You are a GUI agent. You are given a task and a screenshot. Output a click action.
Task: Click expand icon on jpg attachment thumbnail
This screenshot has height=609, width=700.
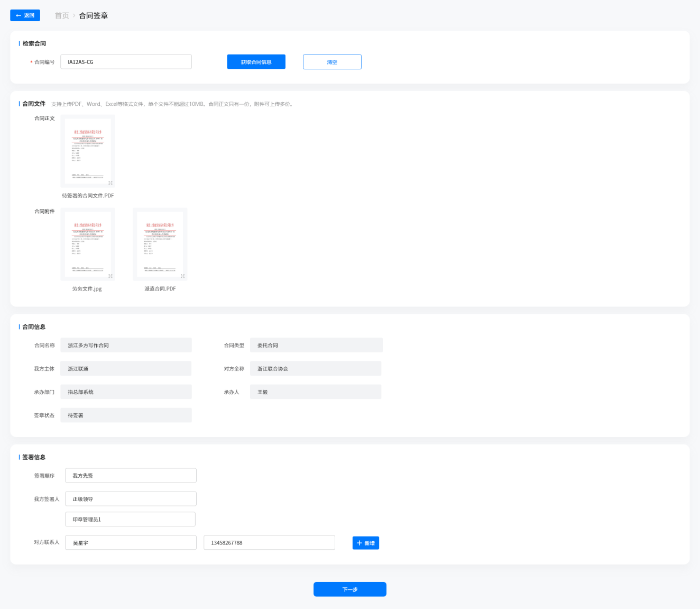[x=110, y=275]
